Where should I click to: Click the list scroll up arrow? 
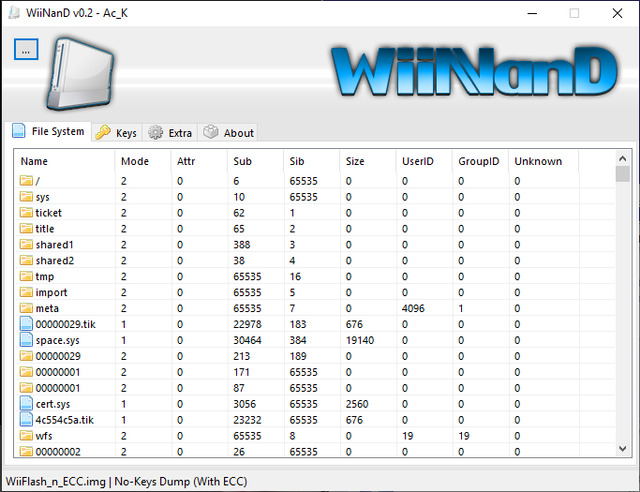622,158
